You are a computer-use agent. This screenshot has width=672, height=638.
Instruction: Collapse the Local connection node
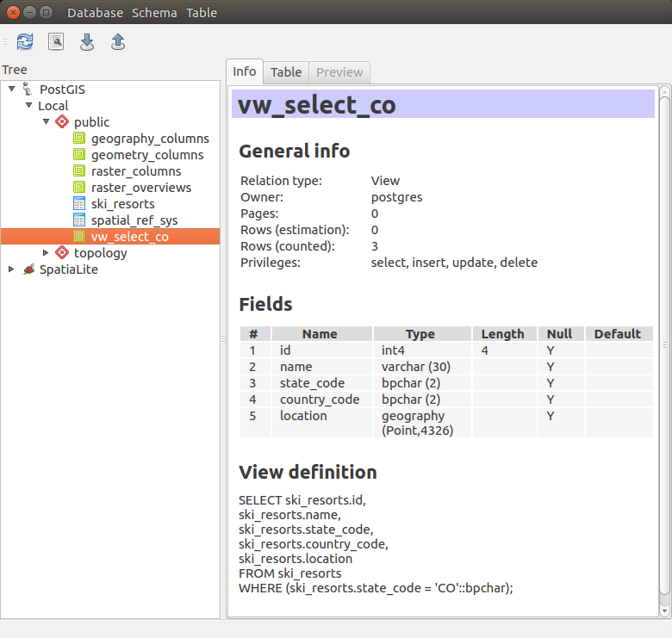point(28,106)
